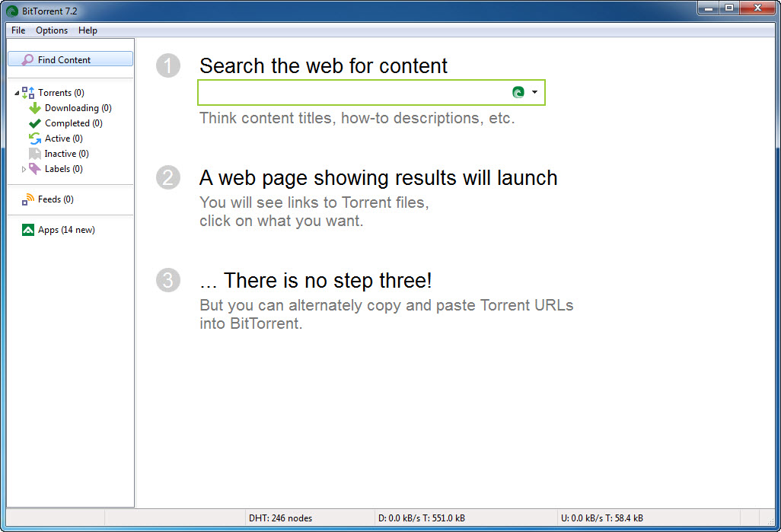Collapse the Torrents tree node
The width and height of the screenshot is (781, 532).
[17, 93]
